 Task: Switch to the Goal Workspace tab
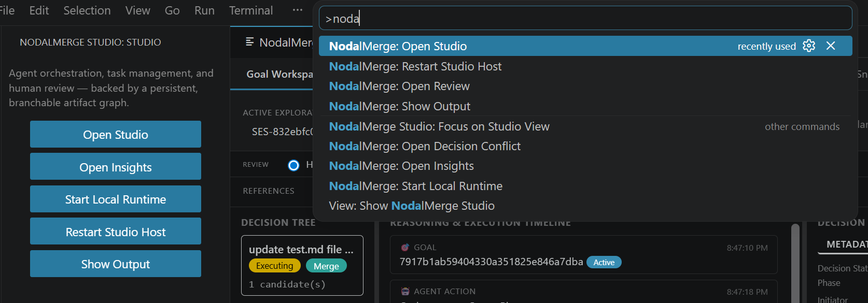tap(279, 74)
